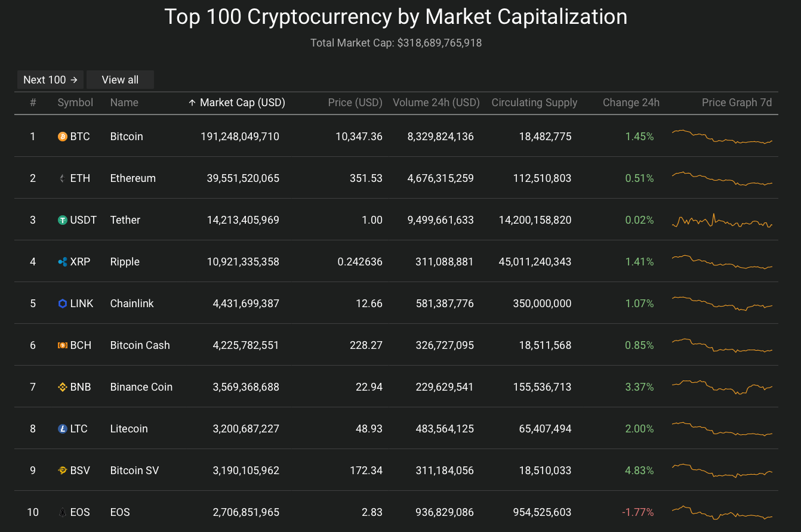Click the Price Graph 7d header
The width and height of the screenshot is (801, 532).
737,103
